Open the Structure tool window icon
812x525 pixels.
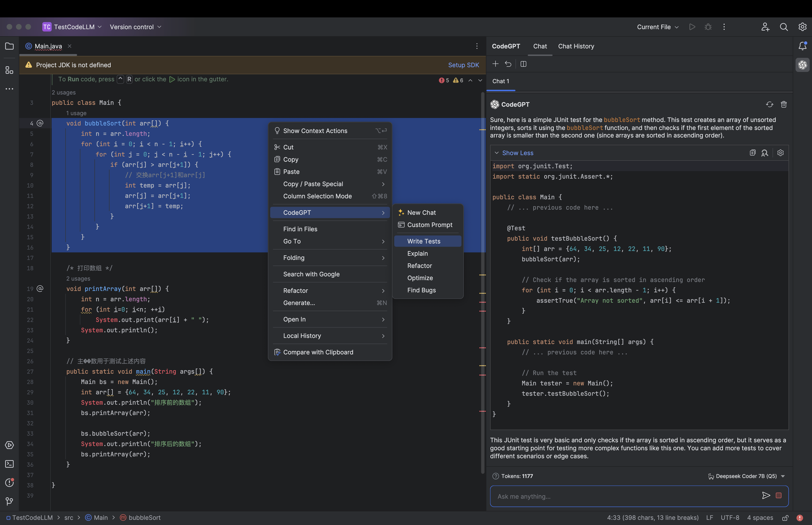tap(9, 70)
